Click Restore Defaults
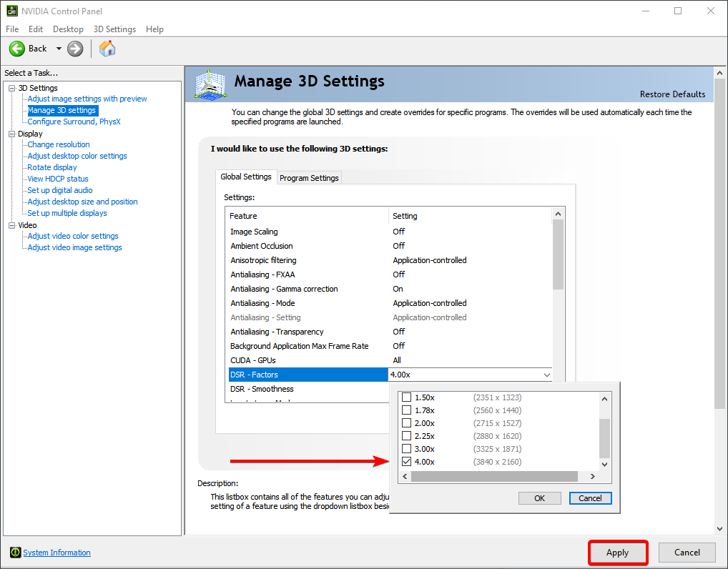This screenshot has width=728, height=569. [x=672, y=94]
